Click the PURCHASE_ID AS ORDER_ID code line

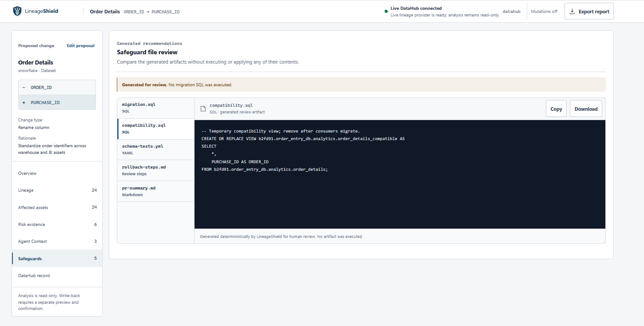click(240, 162)
